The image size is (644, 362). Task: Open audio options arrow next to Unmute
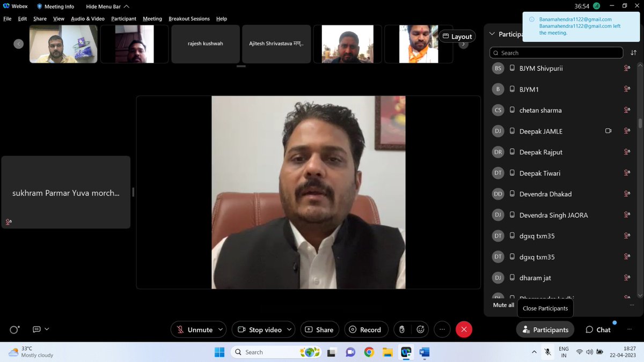(x=221, y=330)
